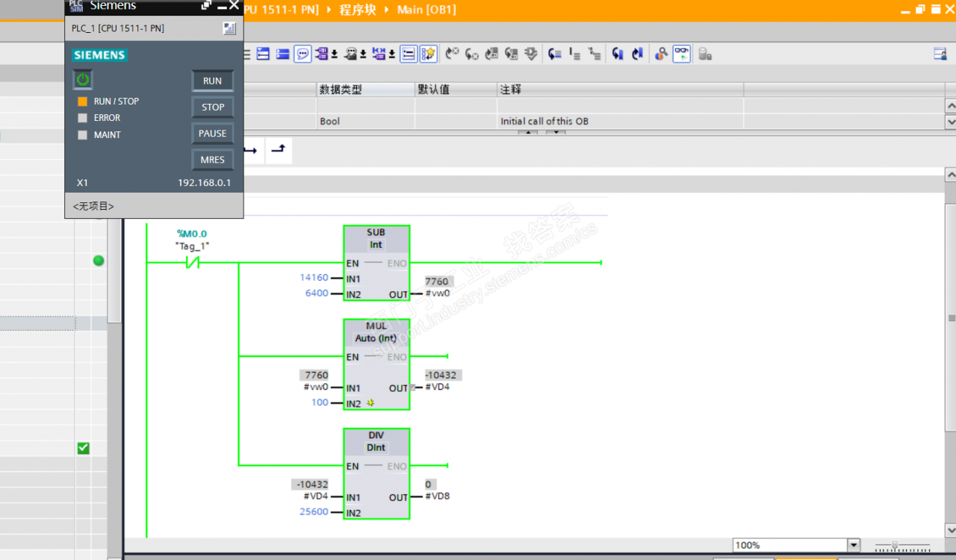
Task: Open the tag information dropdown arrow
Action: tap(363, 55)
